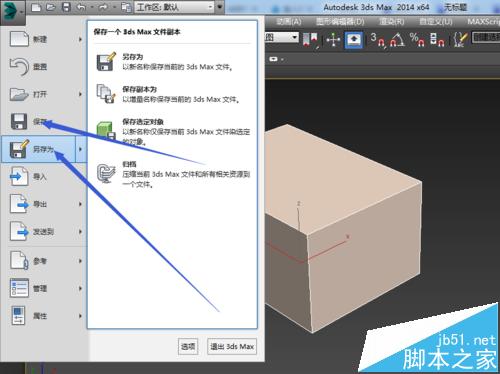Click New Scene icon in quick access toolbar
Image resolution: width=500 pixels, height=374 pixels.
coord(36,7)
